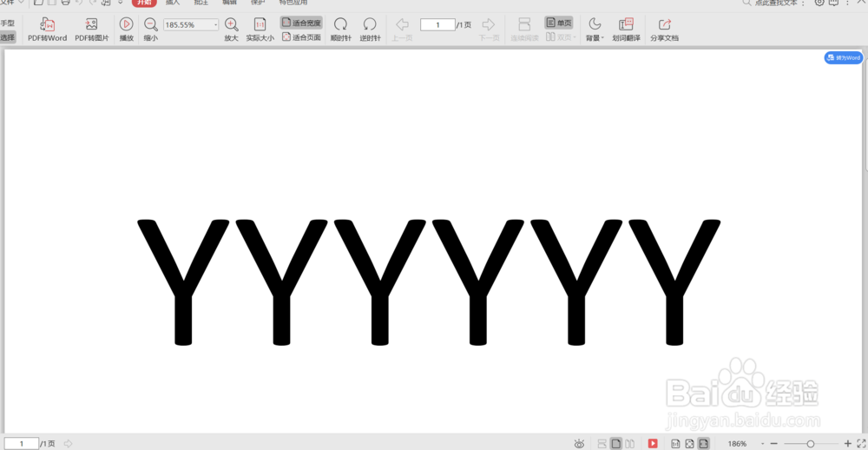
Task: Toggle eye protection icon in status bar
Action: click(x=579, y=444)
